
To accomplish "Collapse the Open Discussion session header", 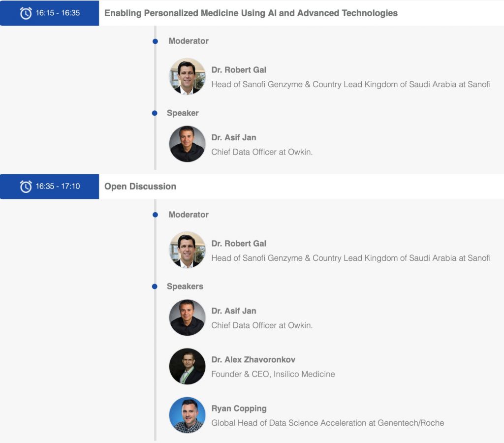I will (140, 187).
